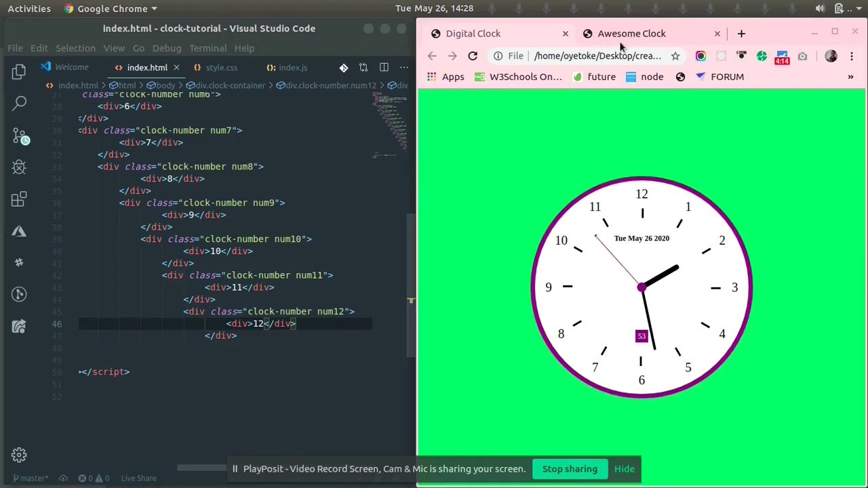868x488 pixels.
Task: Open the Edit menu in VS Code
Action: pyautogui.click(x=39, y=48)
